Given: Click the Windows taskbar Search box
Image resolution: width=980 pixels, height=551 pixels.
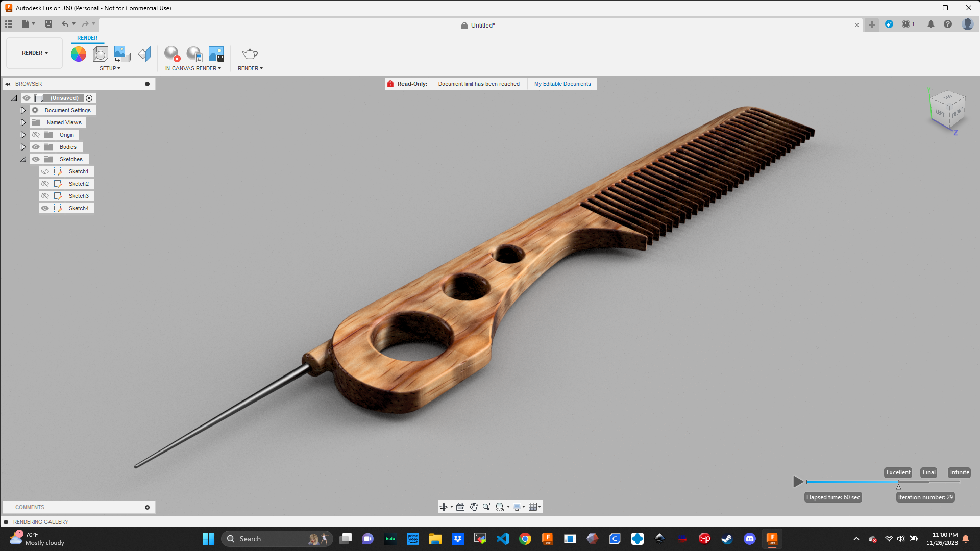Looking at the screenshot, I should click(x=277, y=539).
